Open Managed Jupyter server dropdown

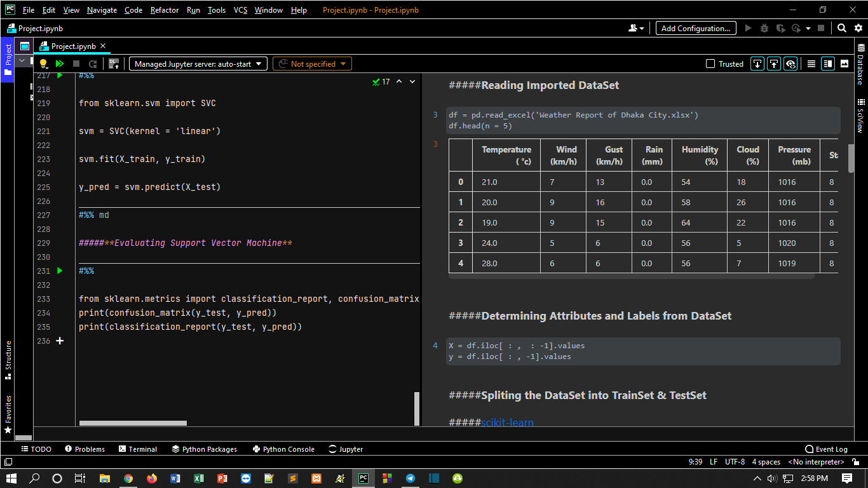[198, 64]
